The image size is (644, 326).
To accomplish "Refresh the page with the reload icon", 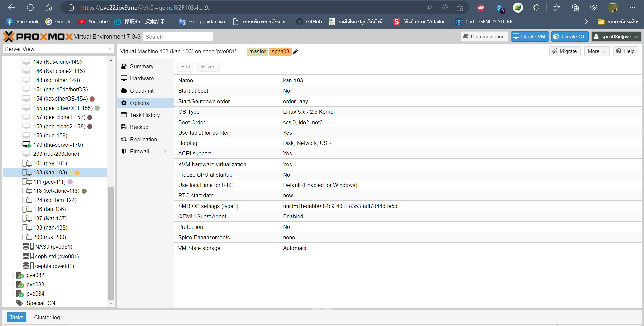I will (x=30, y=7).
